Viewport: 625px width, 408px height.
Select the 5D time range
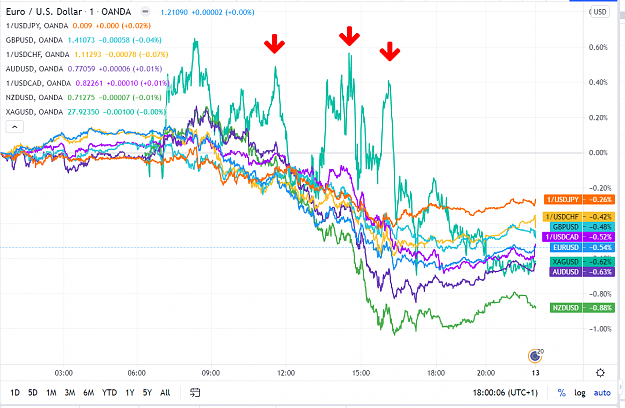tap(33, 393)
